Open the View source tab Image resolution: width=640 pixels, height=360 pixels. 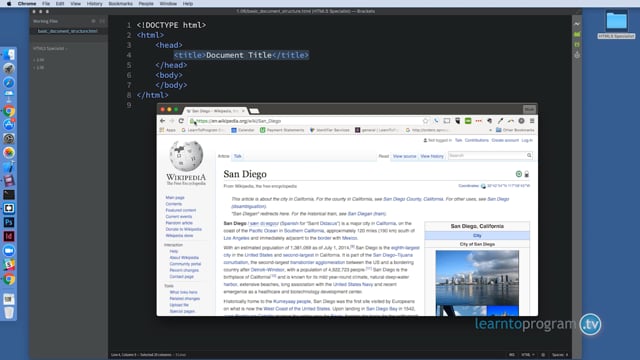coord(404,156)
